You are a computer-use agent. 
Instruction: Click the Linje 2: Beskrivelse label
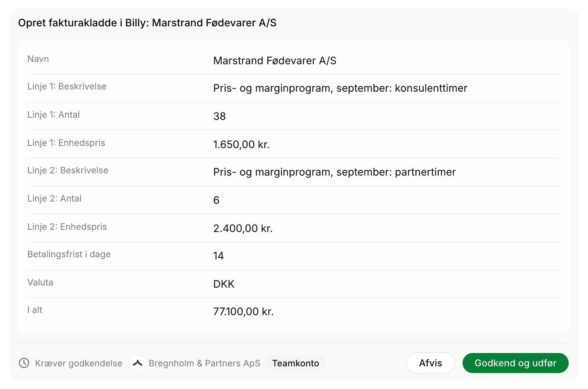pyautogui.click(x=68, y=170)
